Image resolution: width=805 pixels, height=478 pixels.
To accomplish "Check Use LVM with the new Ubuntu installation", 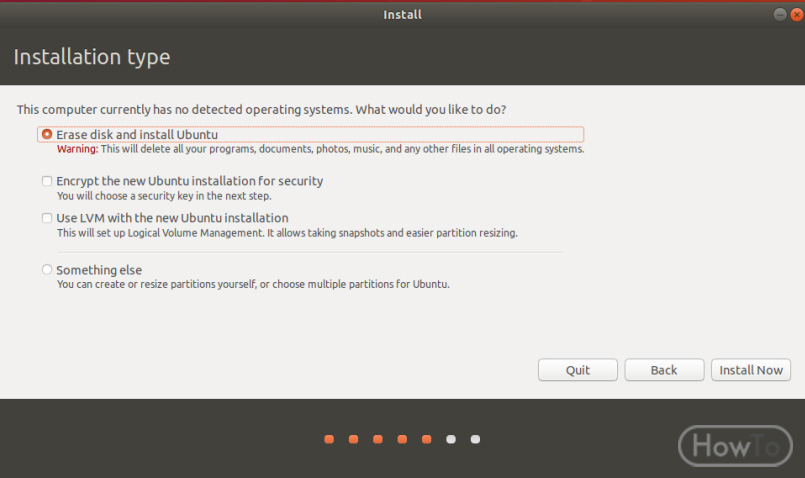I will (47, 218).
